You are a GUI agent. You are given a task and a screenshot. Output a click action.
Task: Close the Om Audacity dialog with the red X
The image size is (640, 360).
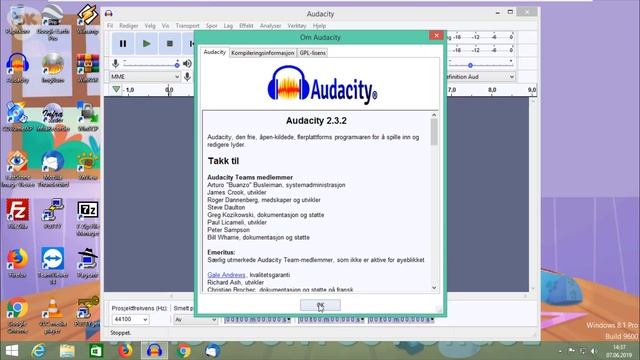(436, 36)
